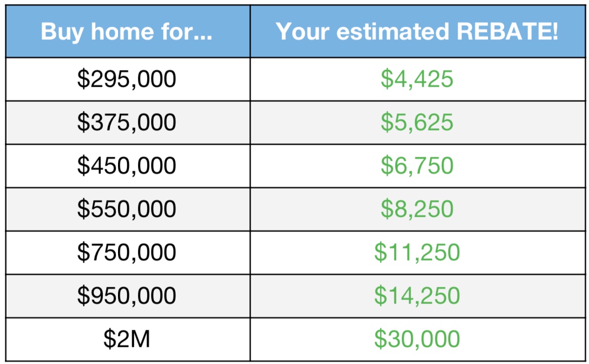Select the $2M home price cell

tap(128, 340)
